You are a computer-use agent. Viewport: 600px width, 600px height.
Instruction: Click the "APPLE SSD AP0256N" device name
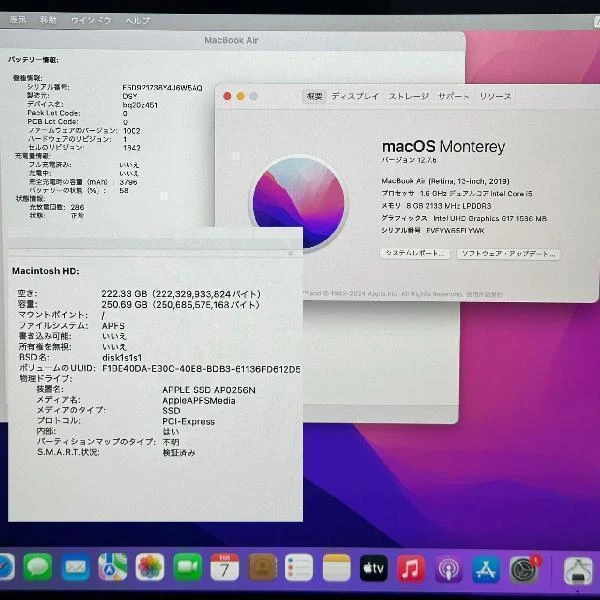[209, 390]
